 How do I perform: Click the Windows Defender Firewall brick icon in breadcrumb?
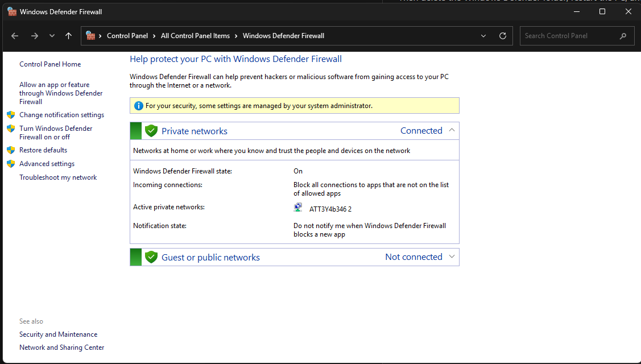tap(91, 35)
